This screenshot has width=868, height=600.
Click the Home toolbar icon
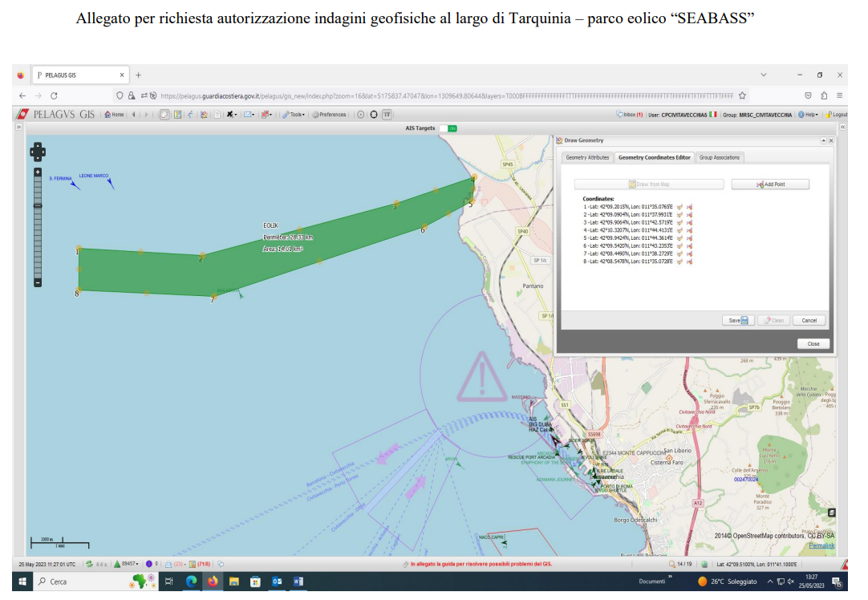click(x=114, y=115)
